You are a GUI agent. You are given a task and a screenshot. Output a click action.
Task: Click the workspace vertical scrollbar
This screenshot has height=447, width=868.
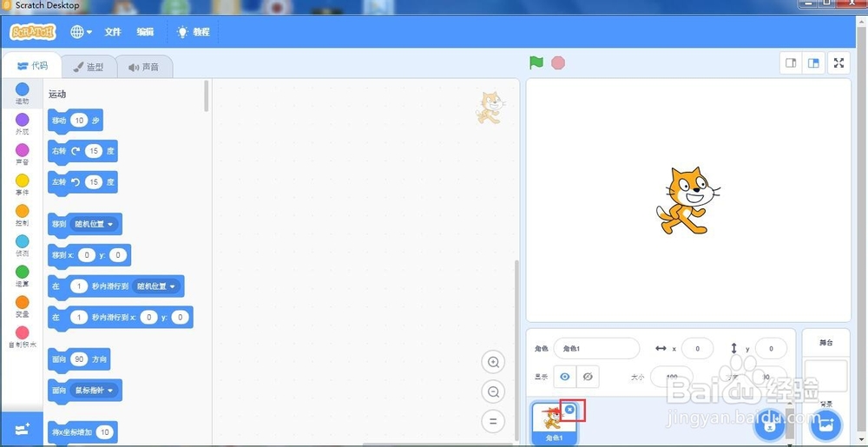(x=517, y=350)
